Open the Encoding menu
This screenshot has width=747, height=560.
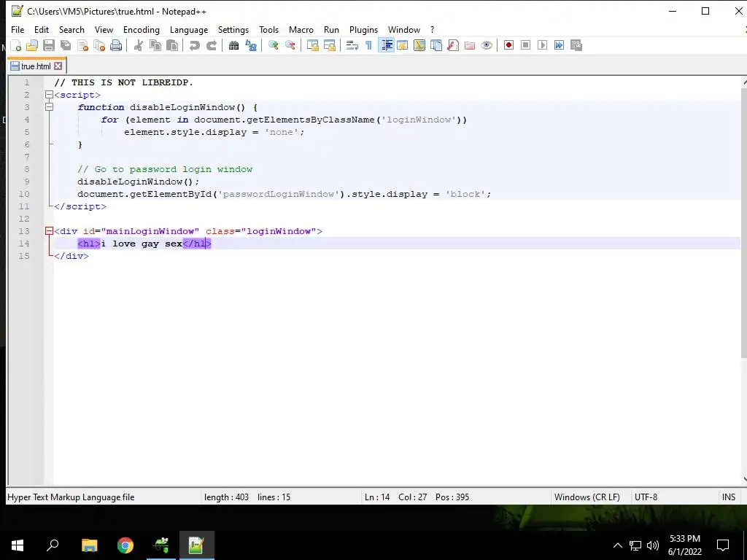pos(142,29)
